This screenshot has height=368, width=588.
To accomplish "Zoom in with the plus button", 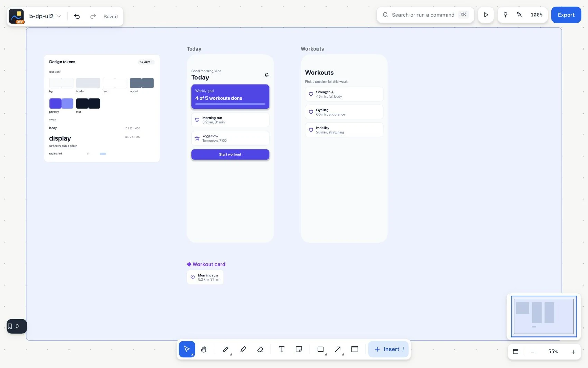I will [x=573, y=352].
